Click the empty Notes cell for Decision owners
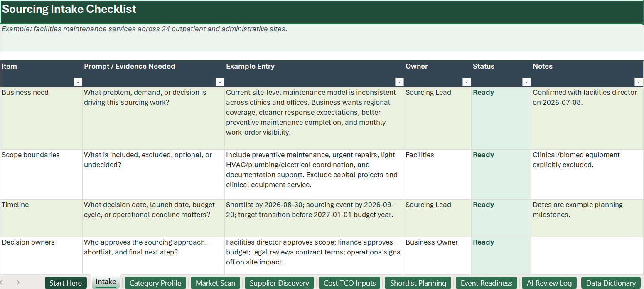Screen dimensions: 644x289 coord(587,255)
